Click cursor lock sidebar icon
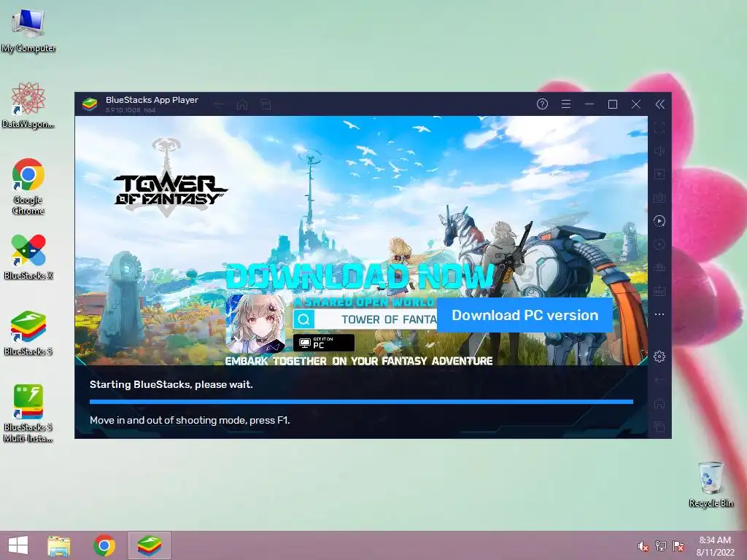This screenshot has width=747, height=560. [659, 174]
